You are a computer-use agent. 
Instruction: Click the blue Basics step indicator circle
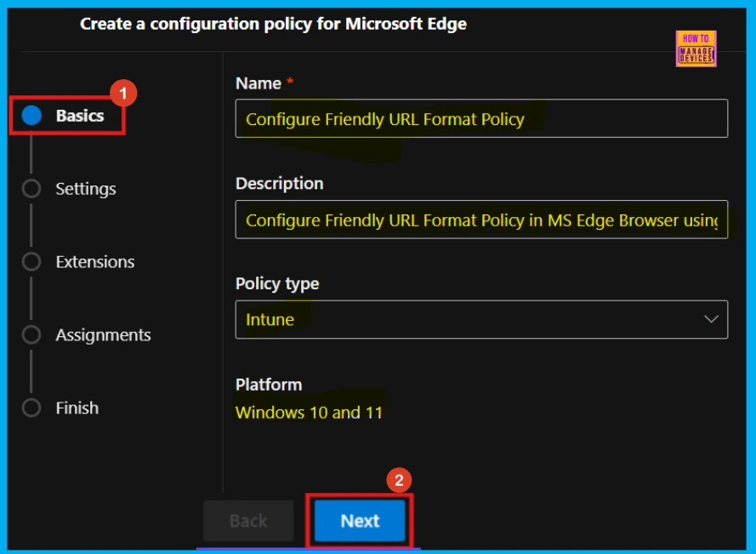coord(31,116)
